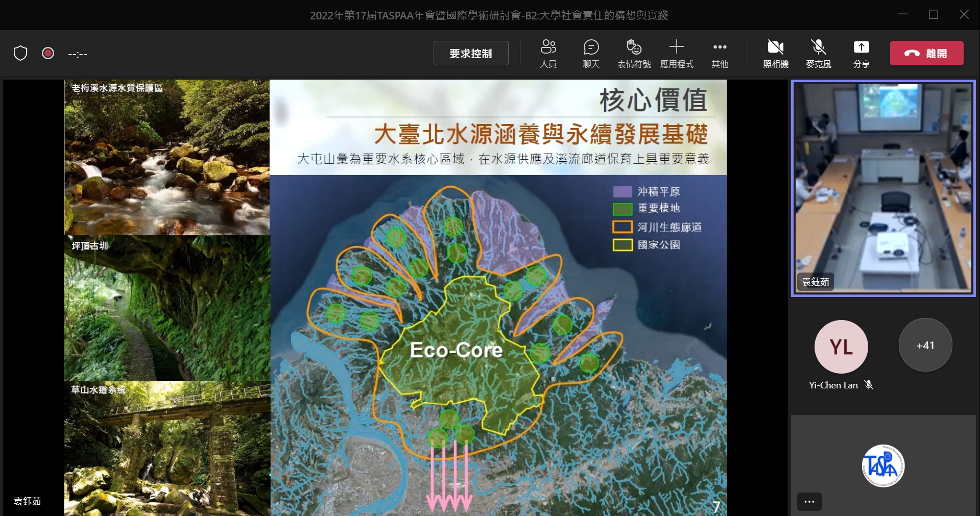Click the shield security icon
Screen dimensions: 980x516
[20, 53]
